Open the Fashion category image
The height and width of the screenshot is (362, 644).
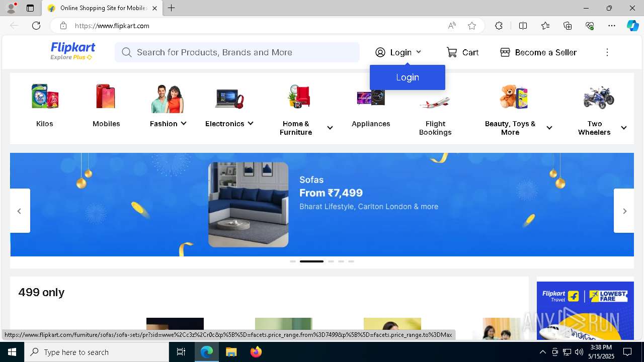[168, 99]
